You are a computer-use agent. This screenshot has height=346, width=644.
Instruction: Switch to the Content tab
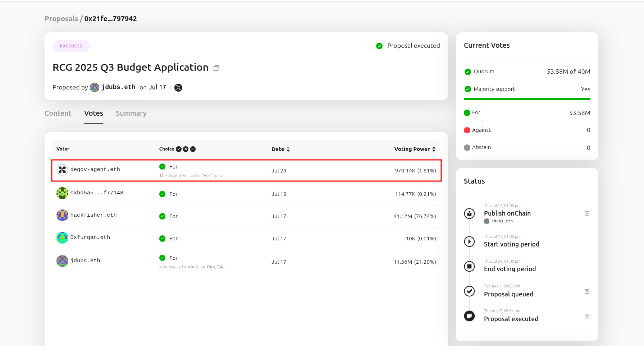click(58, 113)
